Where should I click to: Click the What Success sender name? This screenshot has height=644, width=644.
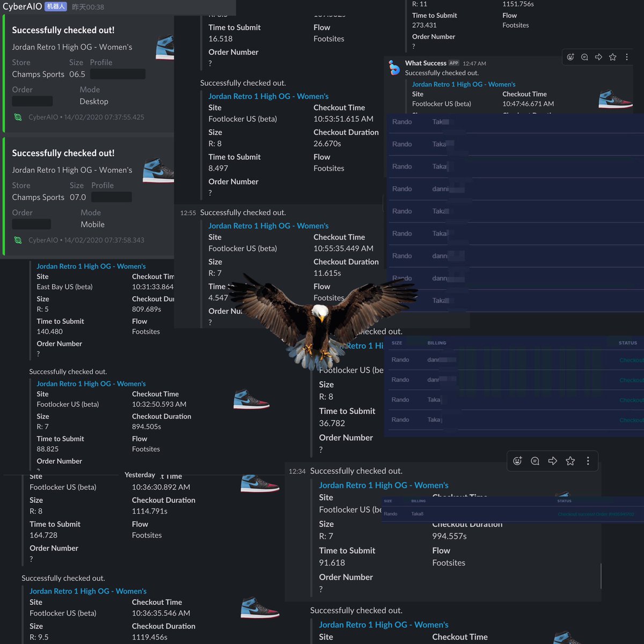coord(426,63)
